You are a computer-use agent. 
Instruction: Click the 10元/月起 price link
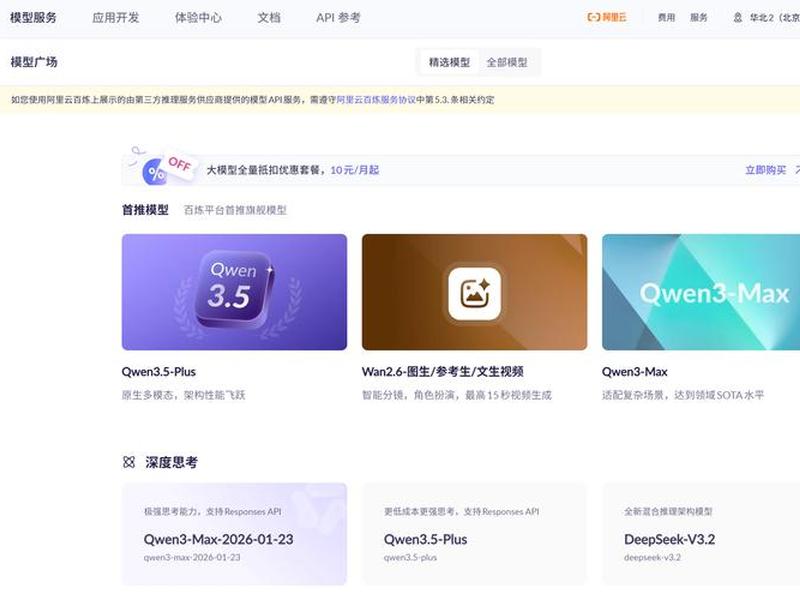355,170
